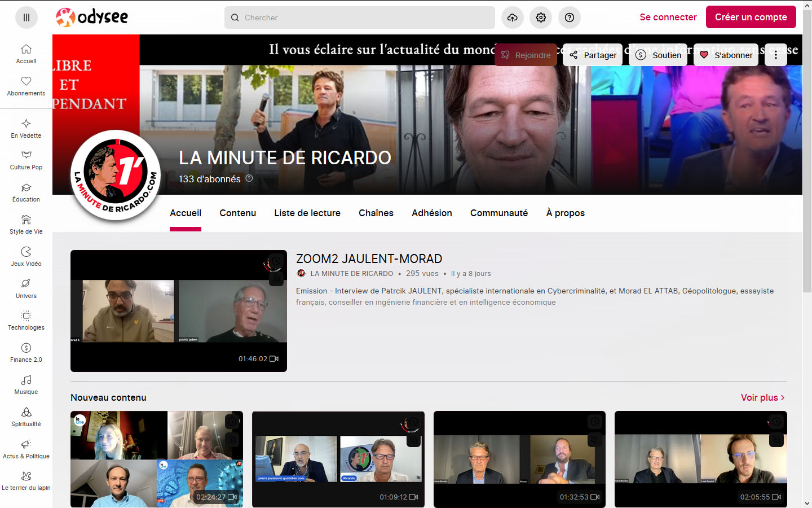This screenshot has height=508, width=812.
Task: Switch to the Adhésion tab
Action: point(432,213)
